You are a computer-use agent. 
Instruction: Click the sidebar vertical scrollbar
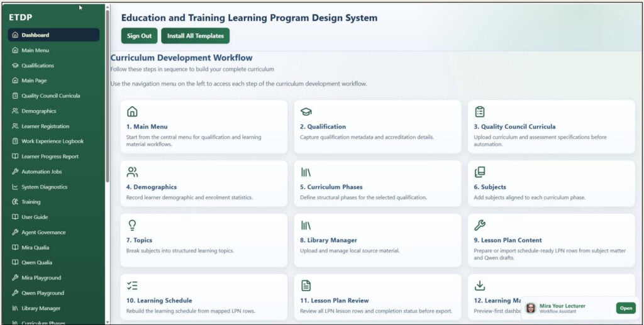(x=108, y=96)
